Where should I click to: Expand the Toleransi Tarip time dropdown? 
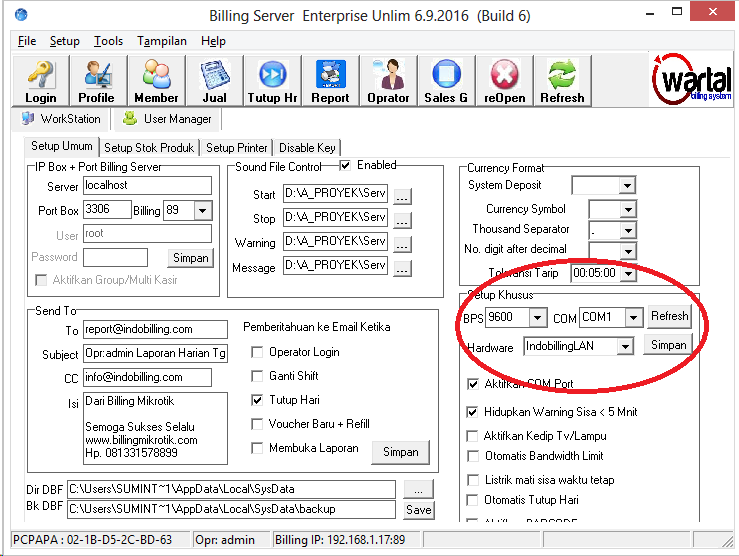(x=628, y=273)
